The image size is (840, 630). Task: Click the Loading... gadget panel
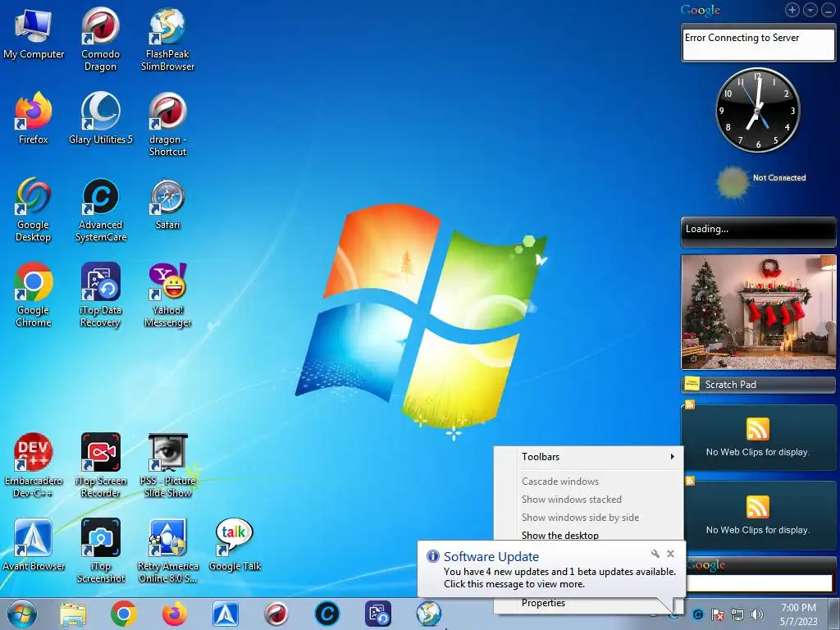pos(758,231)
